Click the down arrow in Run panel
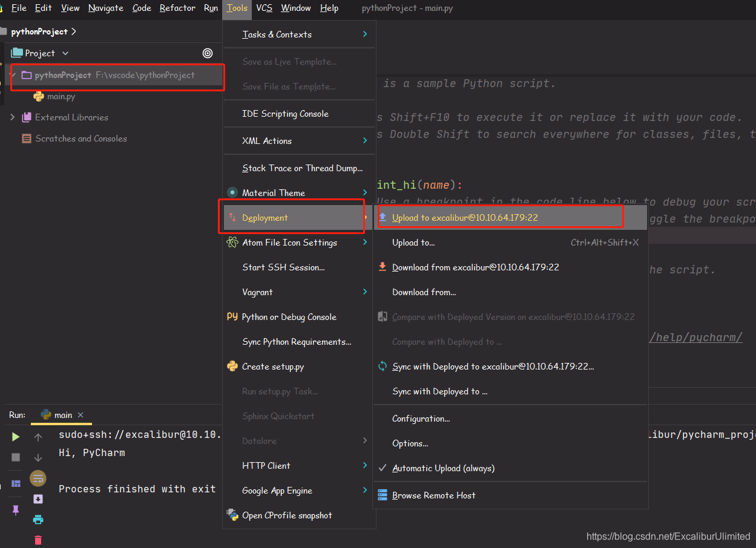The width and height of the screenshot is (756, 548). pyautogui.click(x=38, y=458)
